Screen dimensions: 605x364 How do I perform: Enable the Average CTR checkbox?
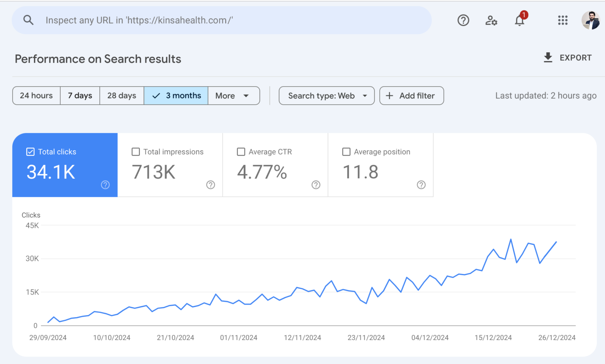(241, 152)
